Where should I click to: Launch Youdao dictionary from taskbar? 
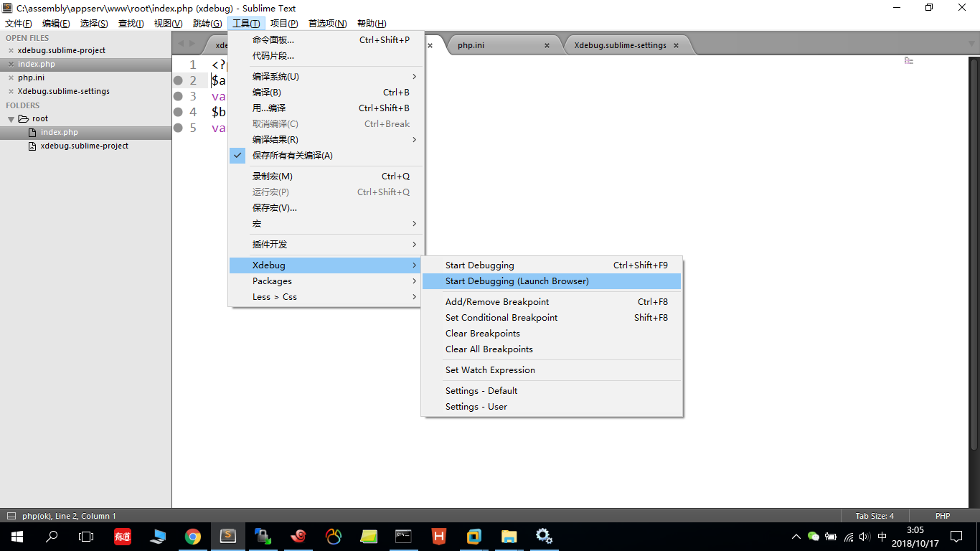[x=123, y=536]
